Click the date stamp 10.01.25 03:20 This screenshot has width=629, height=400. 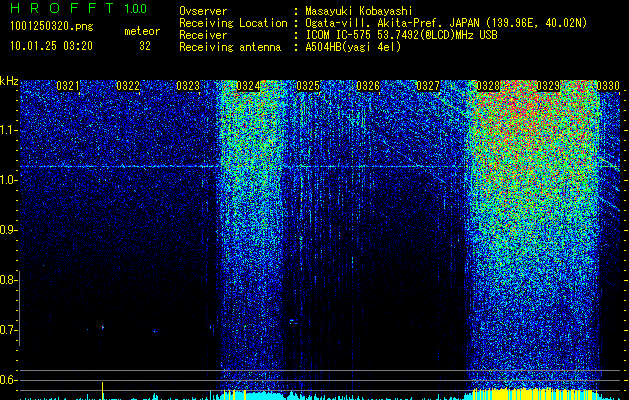[51, 46]
